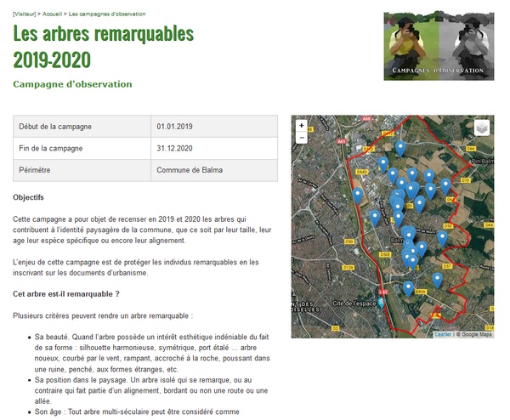
Task: Open the map layers selector
Action: click(x=482, y=128)
